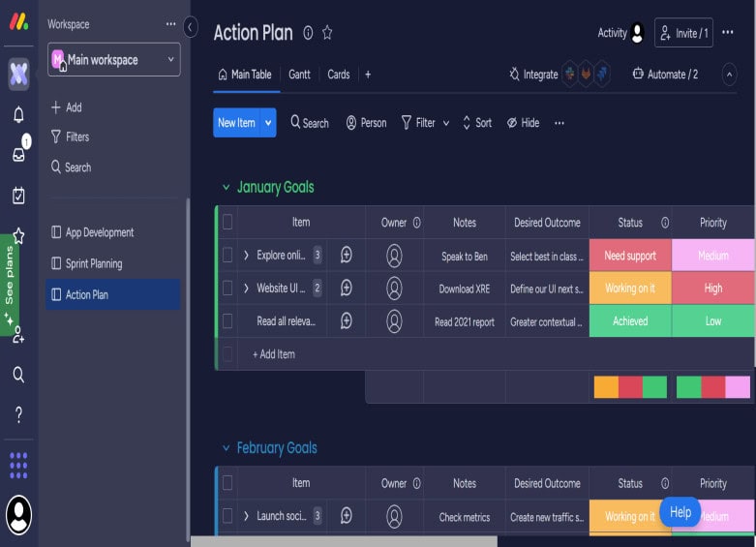The width and height of the screenshot is (756, 547).
Task: Click the Jira integration icon
Action: [602, 74]
